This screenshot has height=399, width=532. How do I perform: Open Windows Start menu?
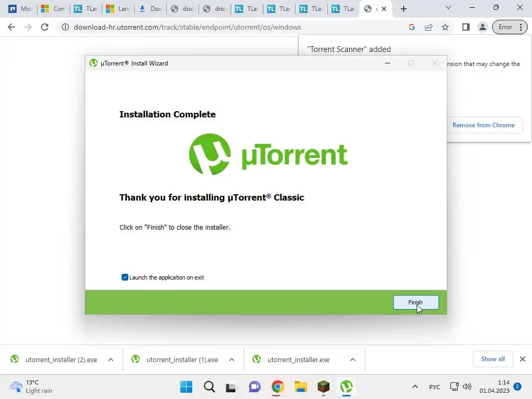pyautogui.click(x=187, y=387)
